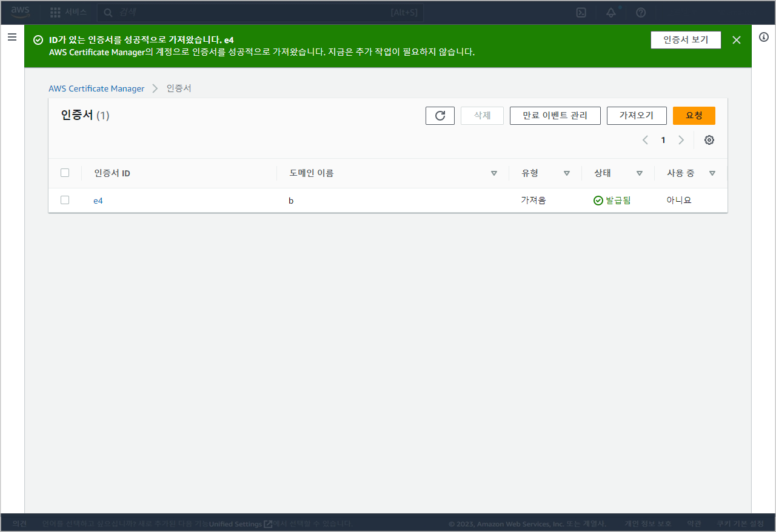This screenshot has height=532, width=776.
Task: Click the search magnifier icon
Action: click(x=109, y=13)
